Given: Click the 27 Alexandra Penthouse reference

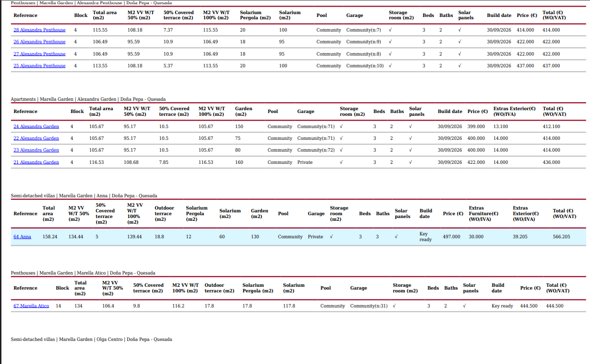Looking at the screenshot, I should tap(39, 54).
